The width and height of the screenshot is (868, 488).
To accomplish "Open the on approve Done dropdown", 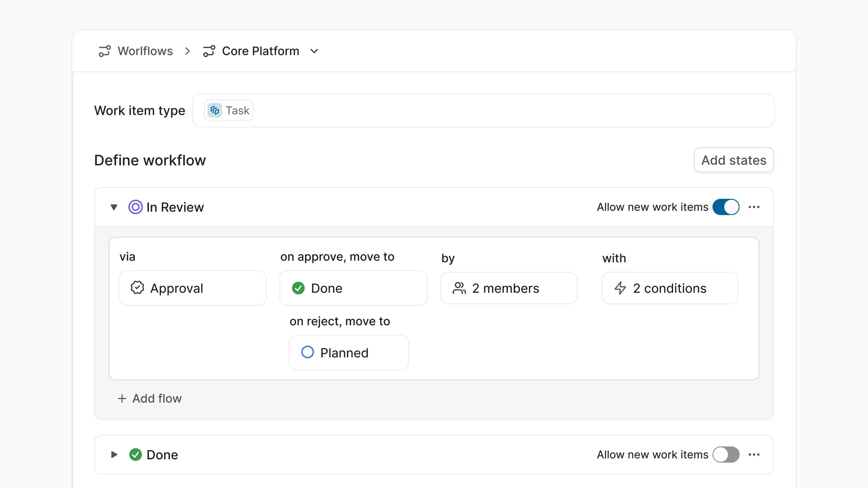I will pos(354,288).
